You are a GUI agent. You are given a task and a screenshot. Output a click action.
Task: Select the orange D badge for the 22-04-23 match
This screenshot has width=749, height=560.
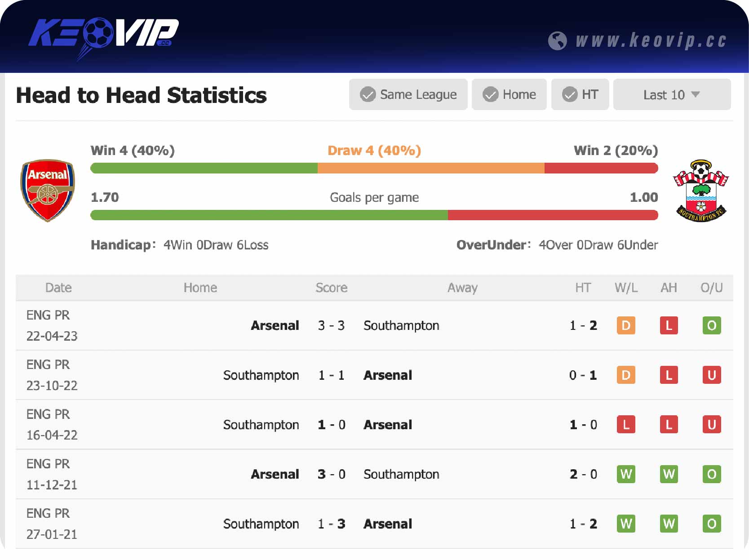pos(626,326)
